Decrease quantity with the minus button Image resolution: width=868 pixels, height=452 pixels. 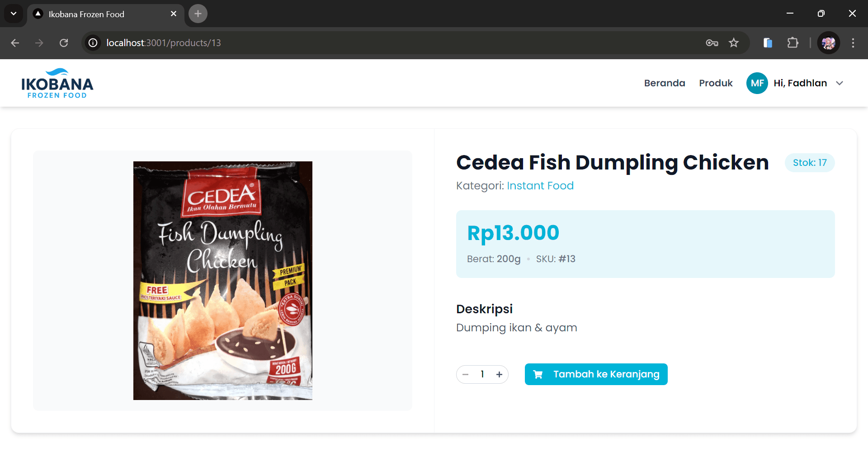pos(466,374)
